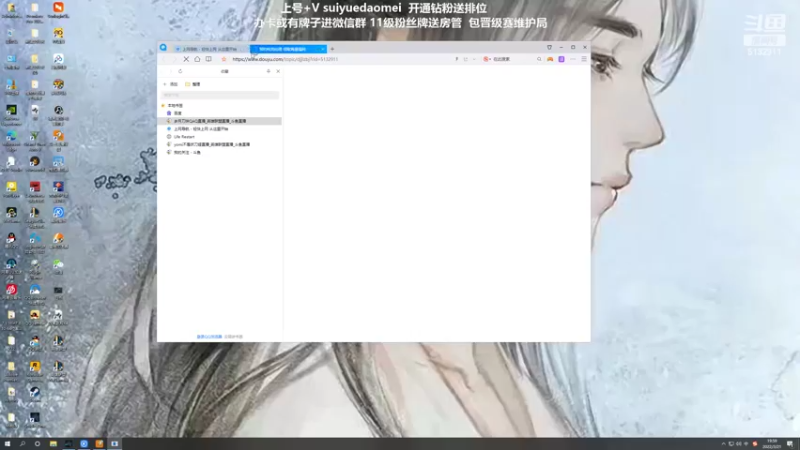Open notification center in system tray
Screen dimensions: 800x450
point(790,444)
